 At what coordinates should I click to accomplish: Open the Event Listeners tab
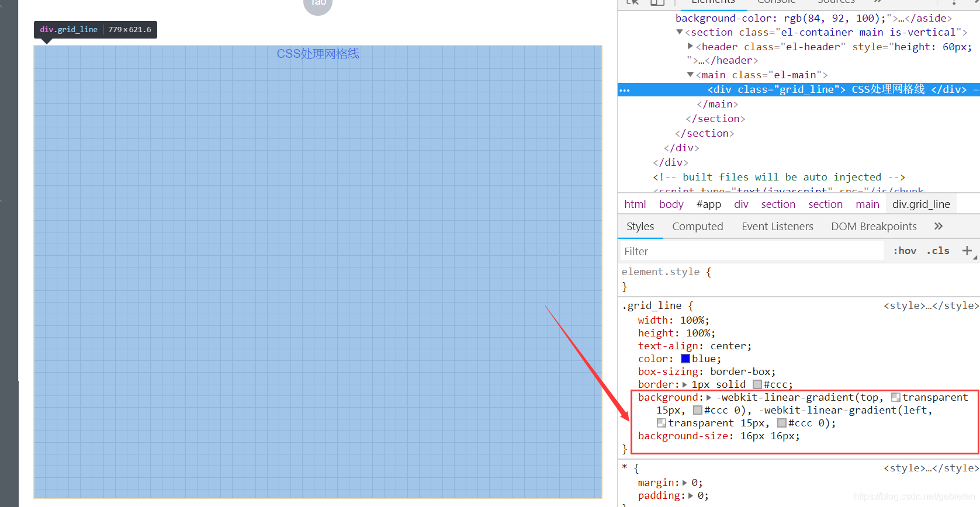tap(777, 227)
